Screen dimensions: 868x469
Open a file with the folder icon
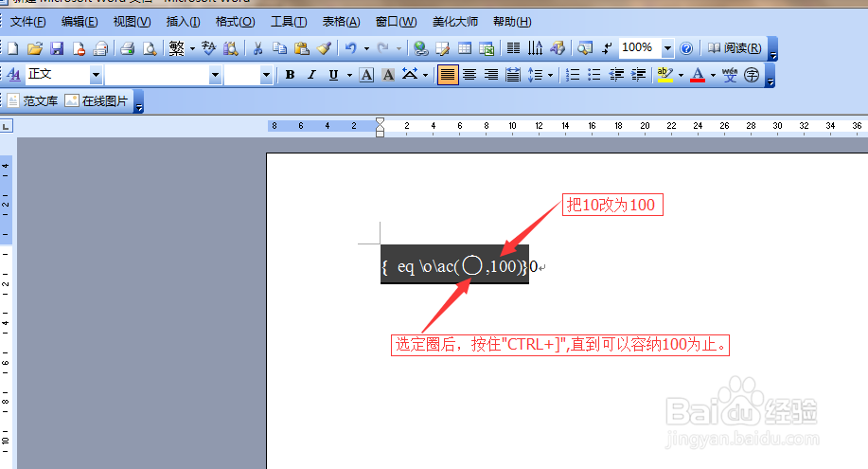point(35,48)
